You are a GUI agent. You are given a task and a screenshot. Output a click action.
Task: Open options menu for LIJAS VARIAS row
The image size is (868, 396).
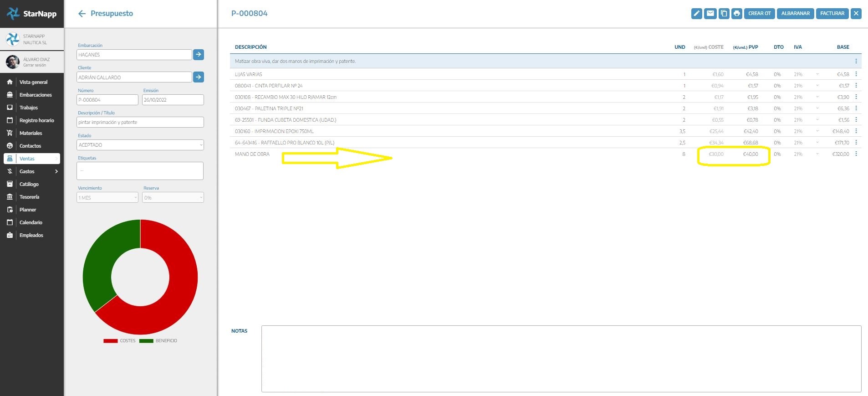point(856,74)
